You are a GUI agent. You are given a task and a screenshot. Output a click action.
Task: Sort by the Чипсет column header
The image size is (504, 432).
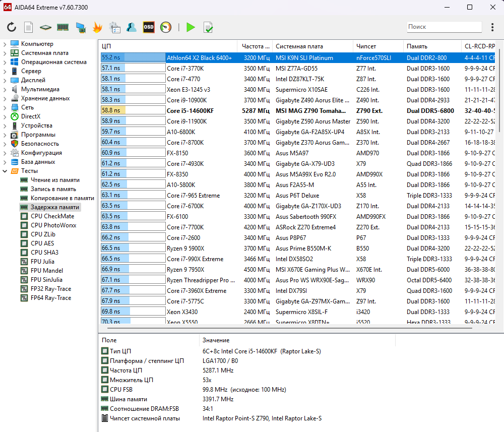(x=378, y=46)
